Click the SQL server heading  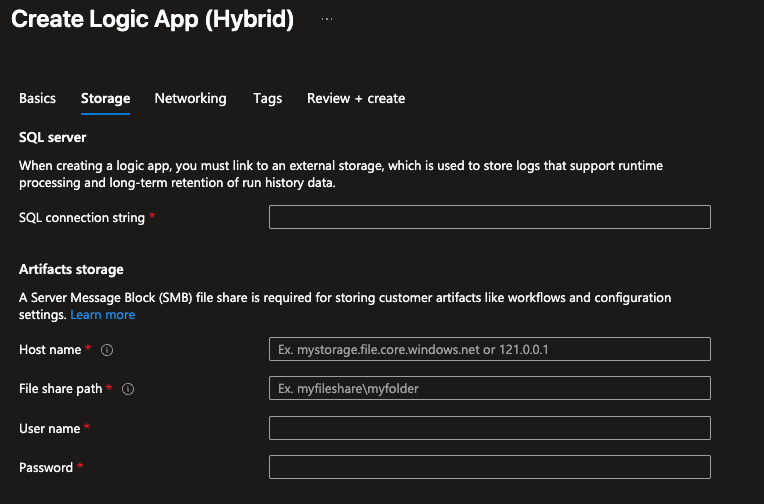[x=53, y=137]
